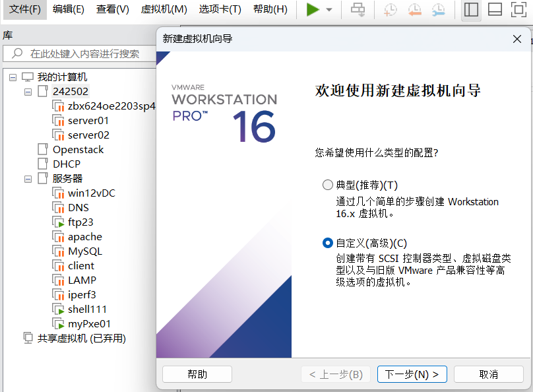This screenshot has width=533, height=392.
Task: Click the server01 VM icon
Action: point(58,121)
